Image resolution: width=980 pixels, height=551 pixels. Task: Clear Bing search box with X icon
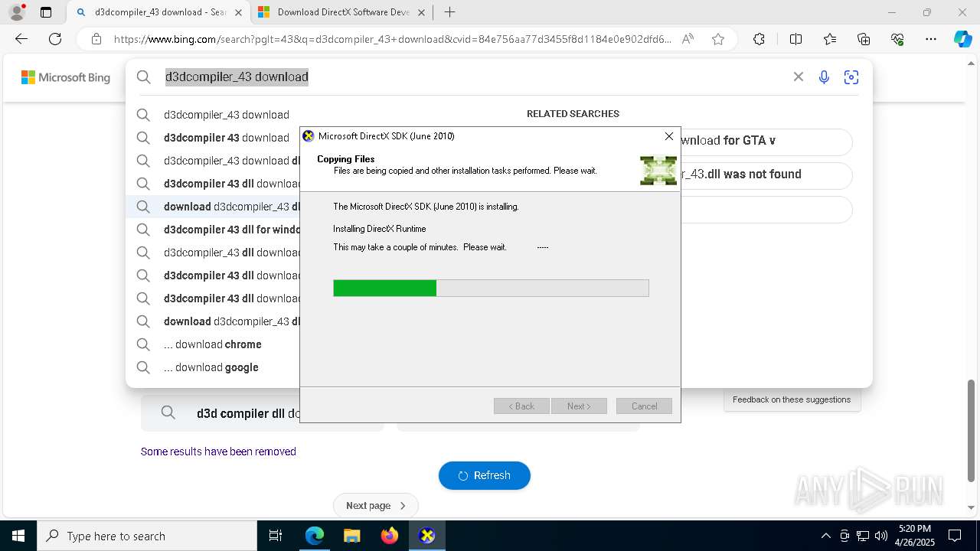pyautogui.click(x=799, y=77)
